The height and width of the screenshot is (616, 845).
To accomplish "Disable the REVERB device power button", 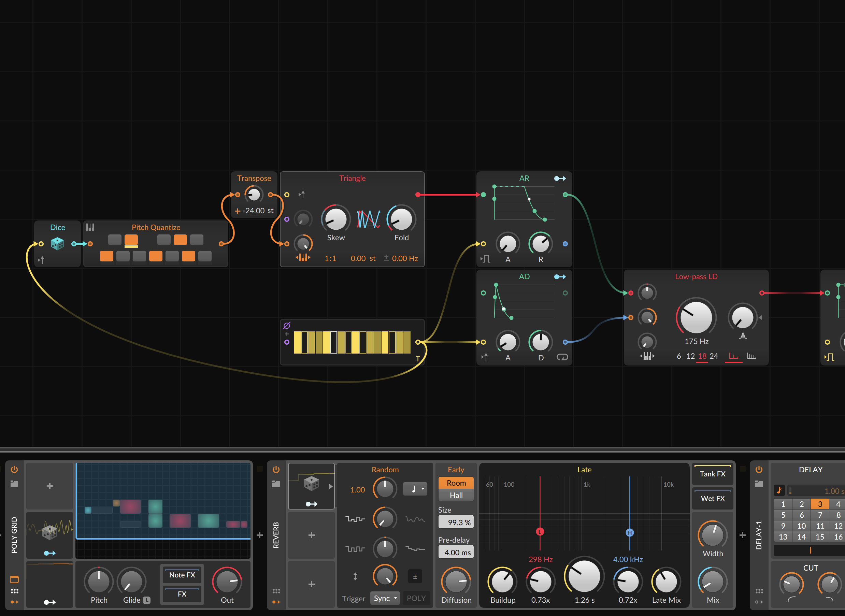I will pyautogui.click(x=276, y=470).
